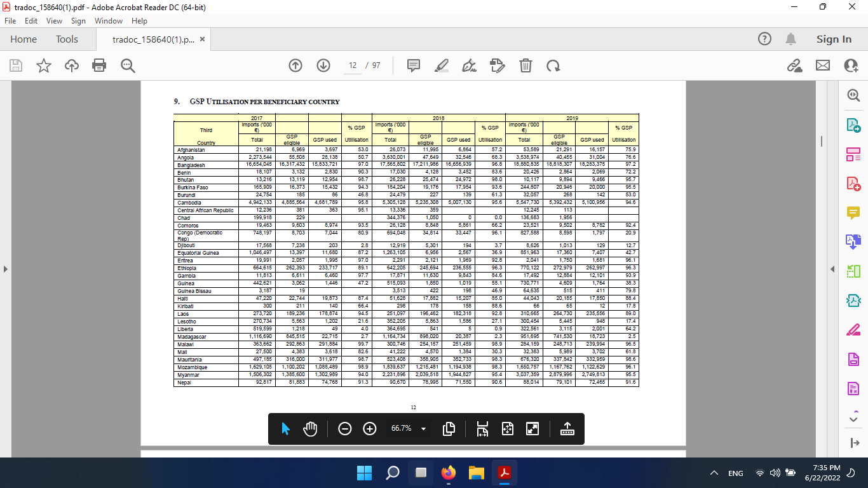868x488 pixels.
Task: Share the document with others via person icon
Action: [851, 65]
